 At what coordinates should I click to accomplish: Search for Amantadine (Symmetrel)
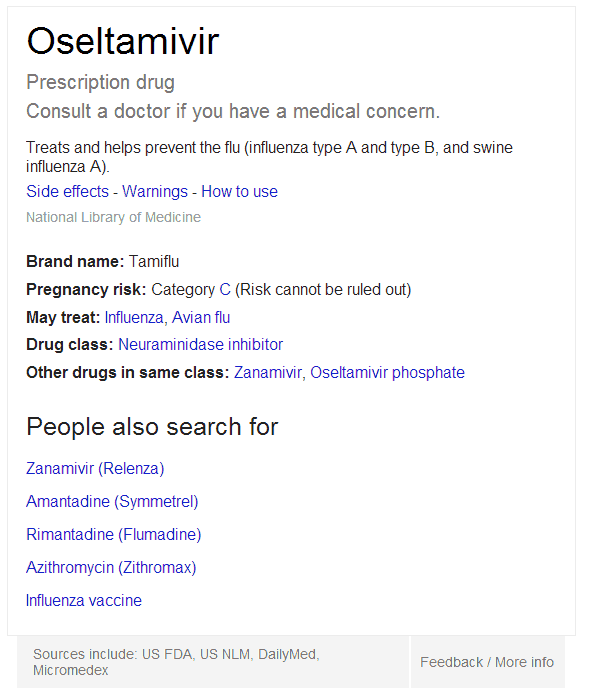112,501
